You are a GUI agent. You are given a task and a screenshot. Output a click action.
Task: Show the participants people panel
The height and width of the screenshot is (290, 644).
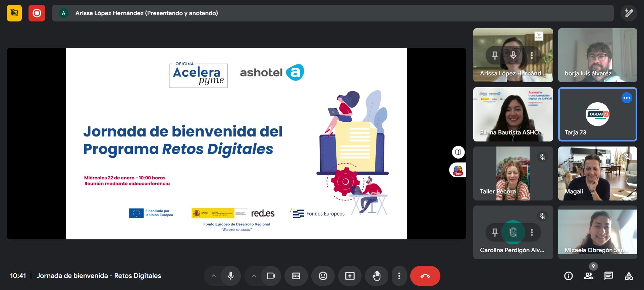coord(589,276)
